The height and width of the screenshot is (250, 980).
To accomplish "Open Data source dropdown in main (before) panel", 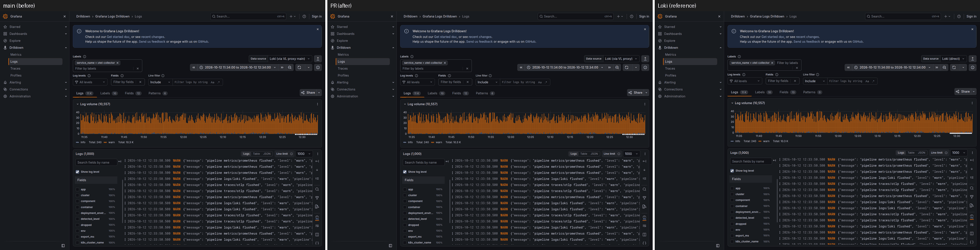I will pyautogui.click(x=290, y=59).
